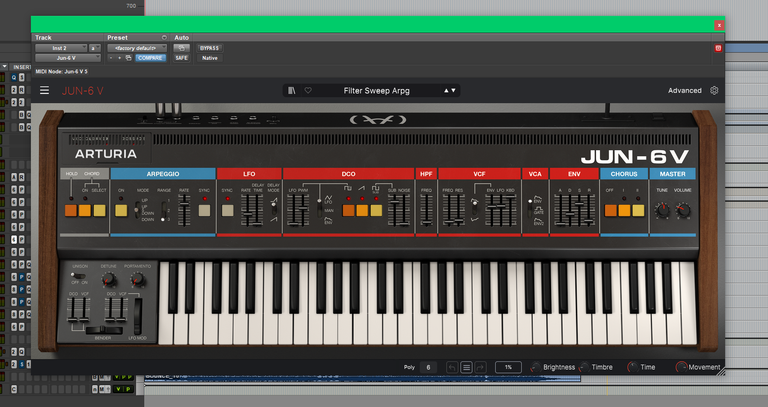Toggle the Hold button
The image size is (768, 407).
[71, 211]
